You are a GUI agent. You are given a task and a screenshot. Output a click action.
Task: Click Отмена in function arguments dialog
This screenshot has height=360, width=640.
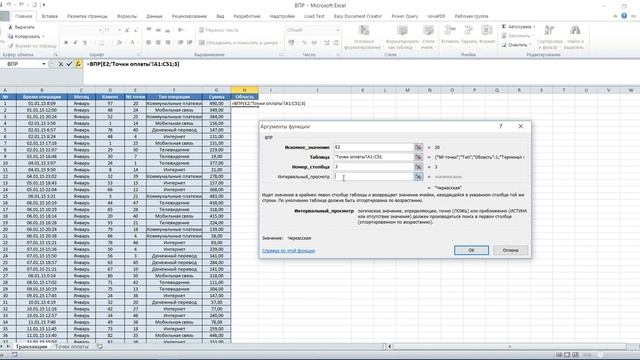[510, 250]
